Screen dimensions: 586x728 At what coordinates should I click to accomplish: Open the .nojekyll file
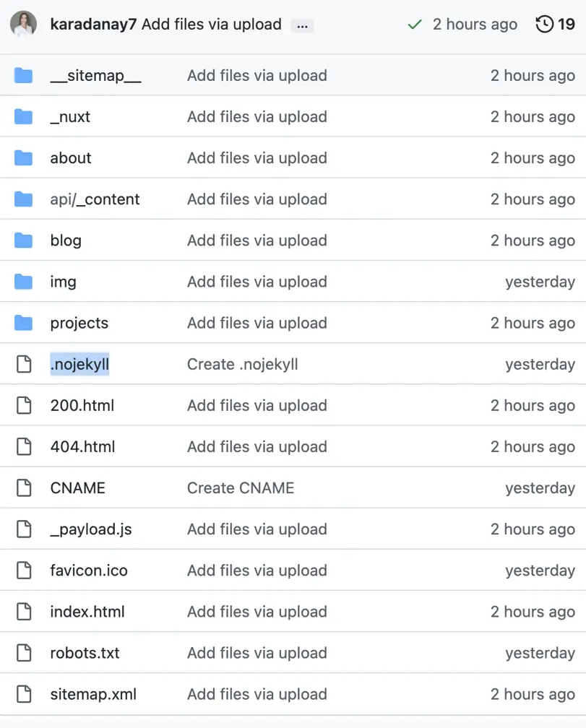pyautogui.click(x=79, y=364)
